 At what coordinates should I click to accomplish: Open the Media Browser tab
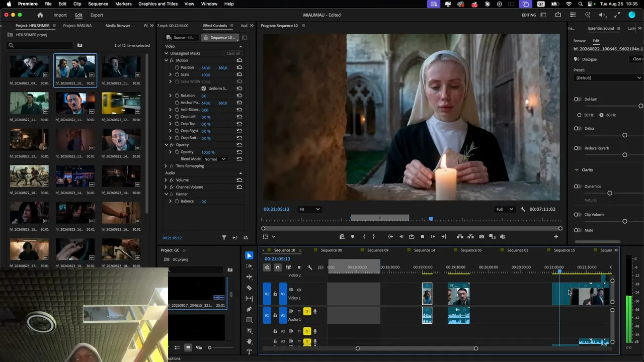pyautogui.click(x=118, y=26)
